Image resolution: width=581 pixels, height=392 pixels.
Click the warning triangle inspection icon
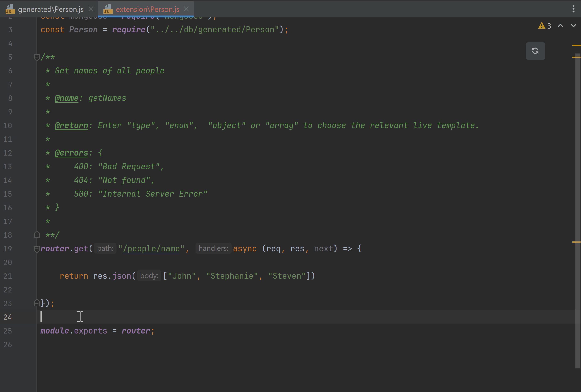541,26
